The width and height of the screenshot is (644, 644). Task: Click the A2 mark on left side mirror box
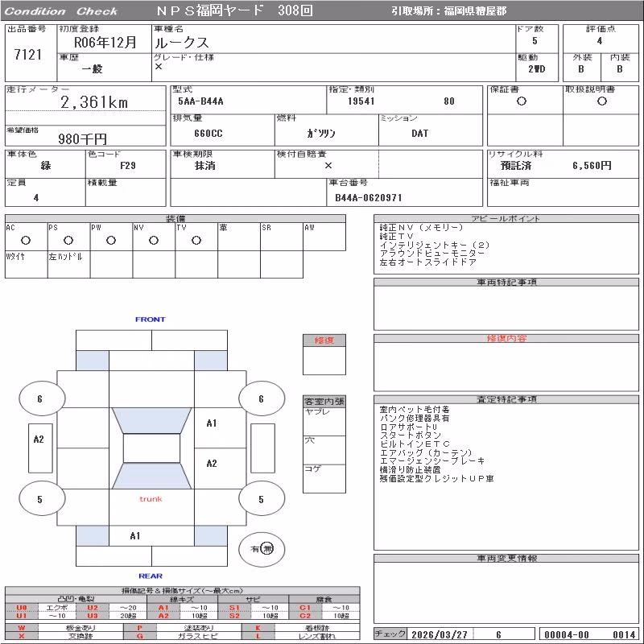coord(39,440)
